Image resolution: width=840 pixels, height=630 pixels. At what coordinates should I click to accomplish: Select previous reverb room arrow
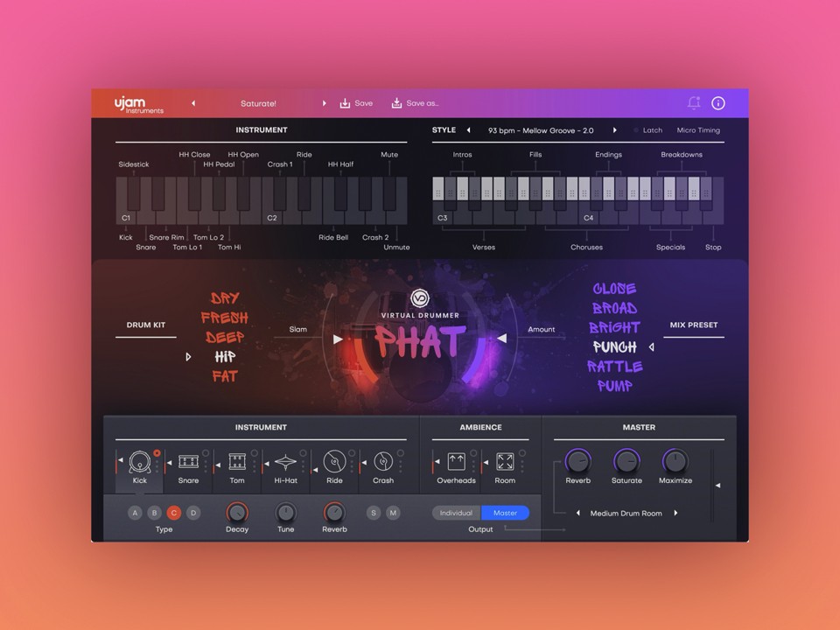point(578,513)
